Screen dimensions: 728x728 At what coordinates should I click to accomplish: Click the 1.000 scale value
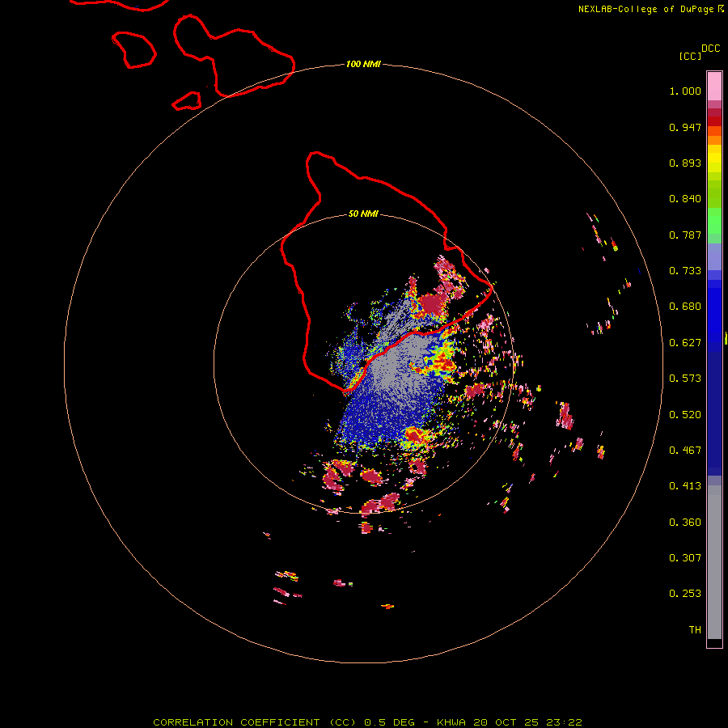(685, 91)
